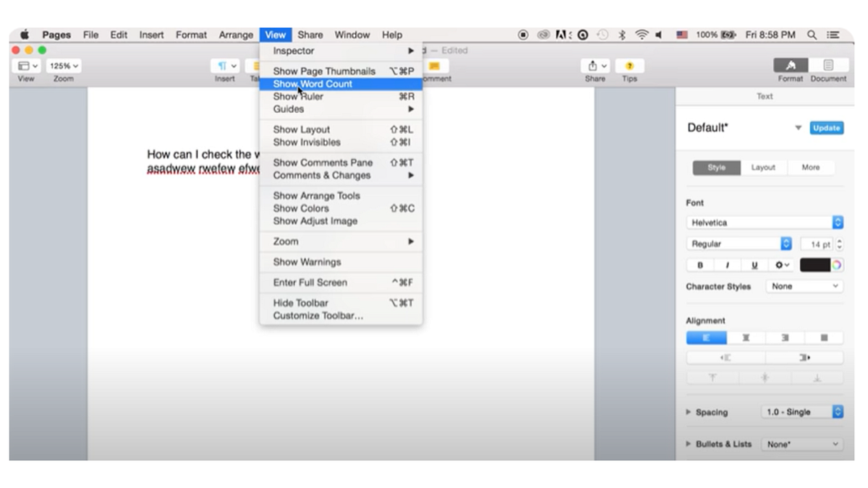Click the Update button next to Default style
The height and width of the screenshot is (488, 868).
[825, 127]
